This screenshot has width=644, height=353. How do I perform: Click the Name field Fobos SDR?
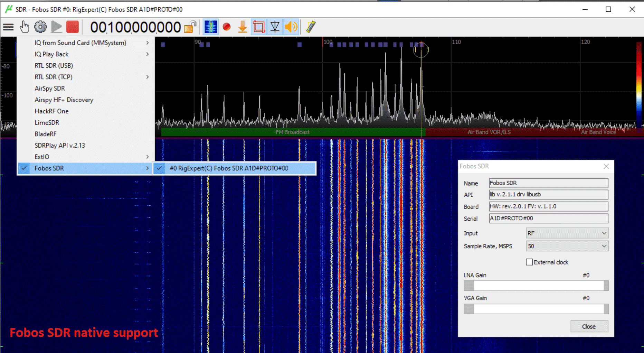coord(549,183)
